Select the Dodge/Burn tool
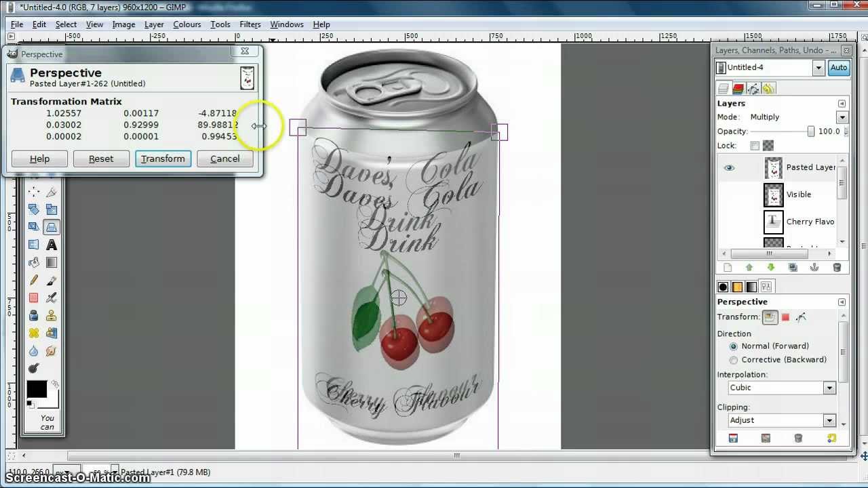 click(33, 368)
